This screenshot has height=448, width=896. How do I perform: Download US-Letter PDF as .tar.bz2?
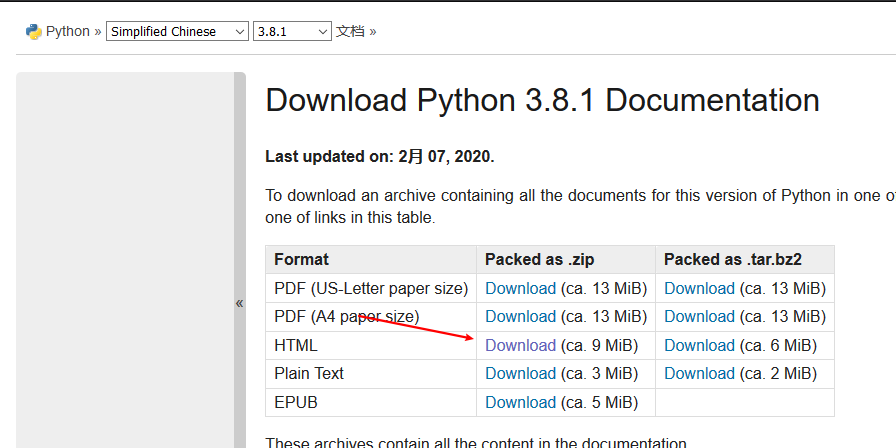tap(699, 289)
